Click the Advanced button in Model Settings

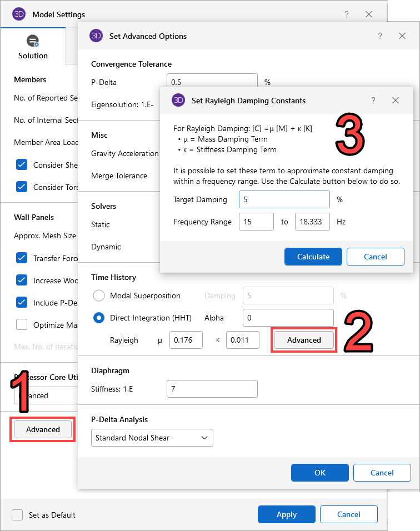[43, 429]
